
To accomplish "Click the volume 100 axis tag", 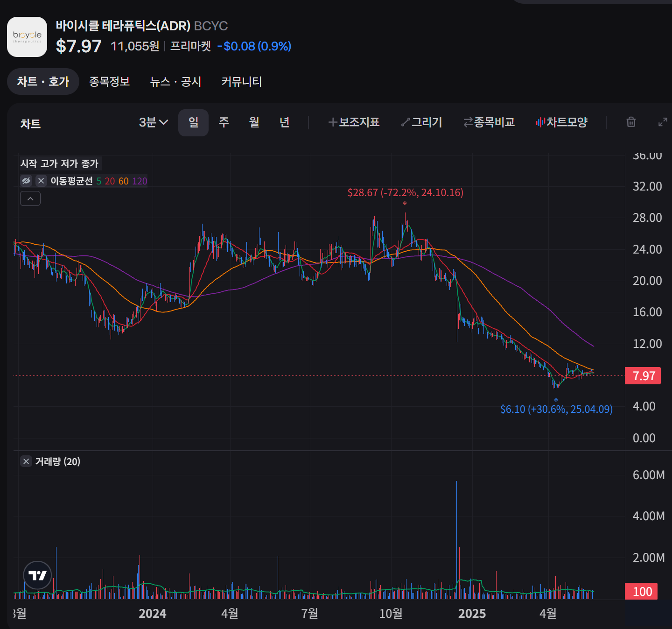I will [642, 592].
